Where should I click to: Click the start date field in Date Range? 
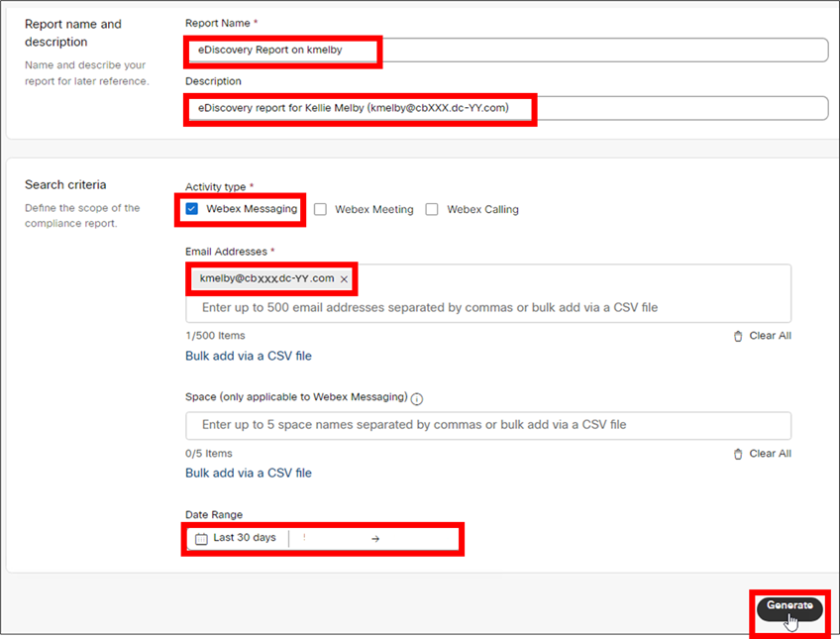click(x=327, y=539)
